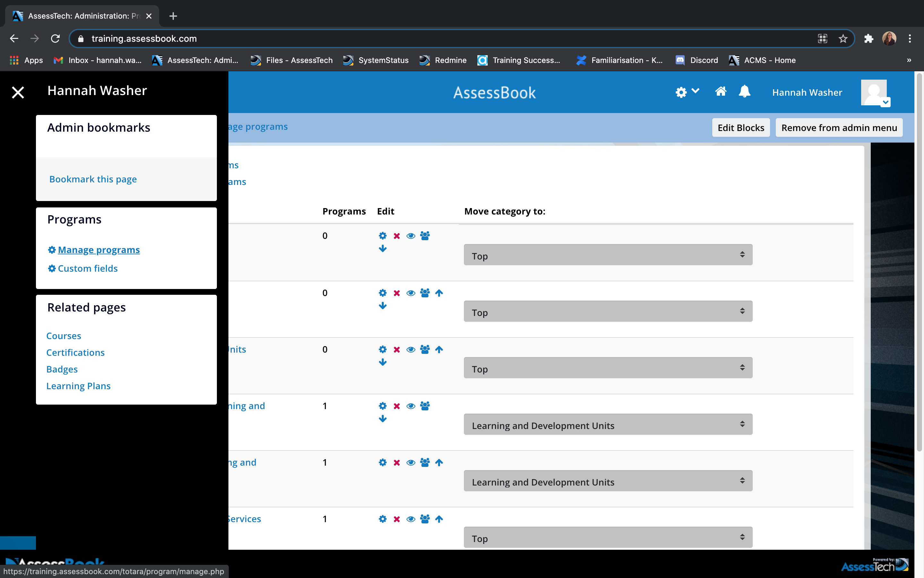Open Badges related page
This screenshot has height=578, width=924.
62,369
